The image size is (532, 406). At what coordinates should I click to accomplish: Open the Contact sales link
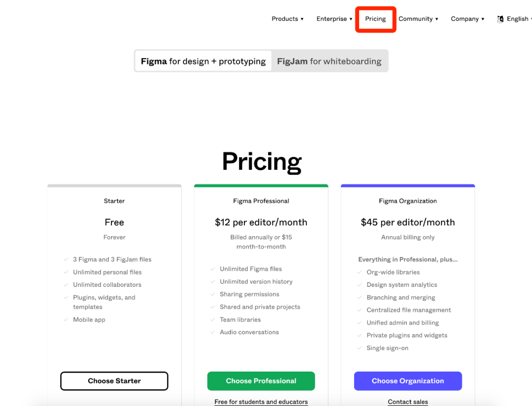(408, 402)
